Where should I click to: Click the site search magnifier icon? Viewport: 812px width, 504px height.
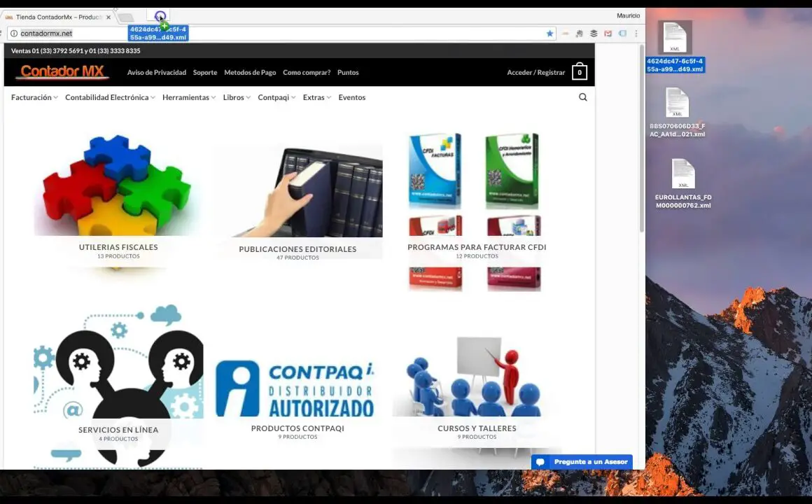[582, 97]
